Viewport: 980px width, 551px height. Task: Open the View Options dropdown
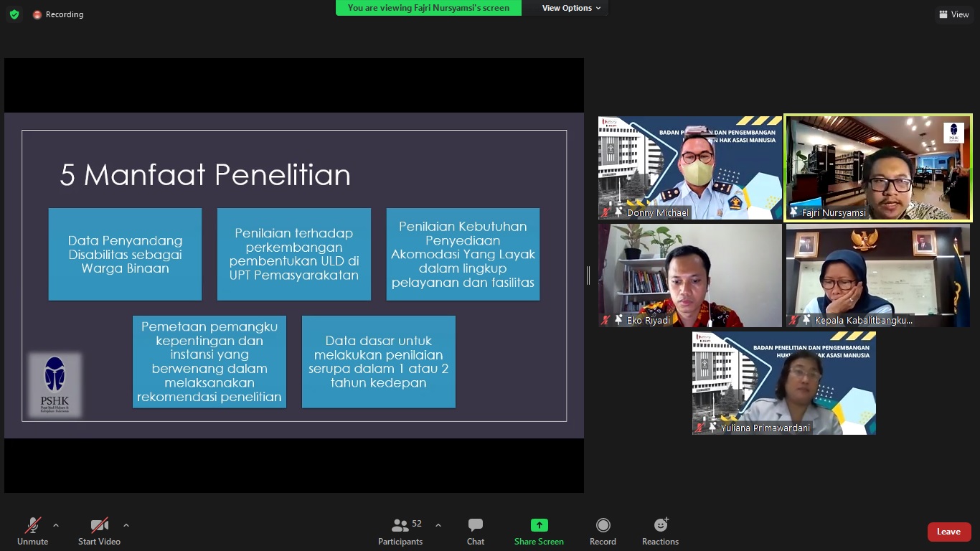point(571,8)
